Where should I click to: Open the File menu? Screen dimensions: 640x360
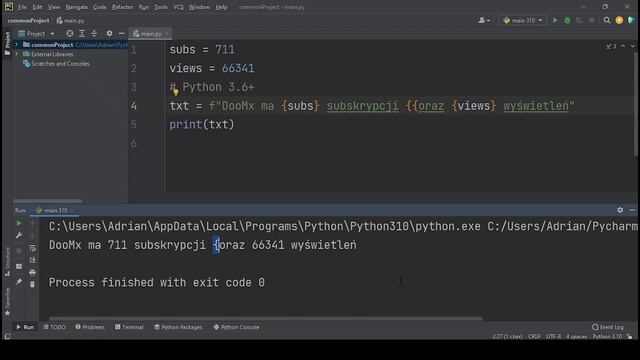(22, 7)
